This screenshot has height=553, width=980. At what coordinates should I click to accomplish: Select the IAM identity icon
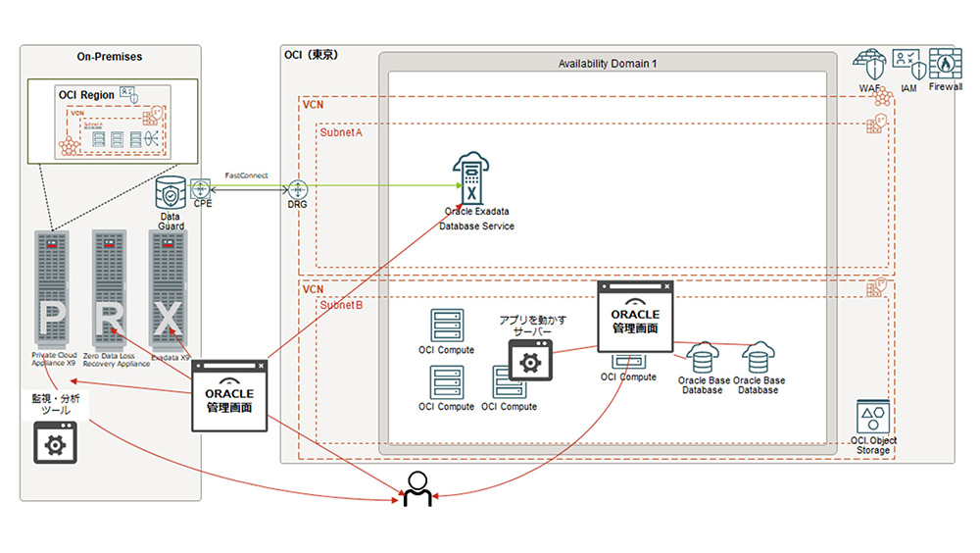(x=908, y=65)
